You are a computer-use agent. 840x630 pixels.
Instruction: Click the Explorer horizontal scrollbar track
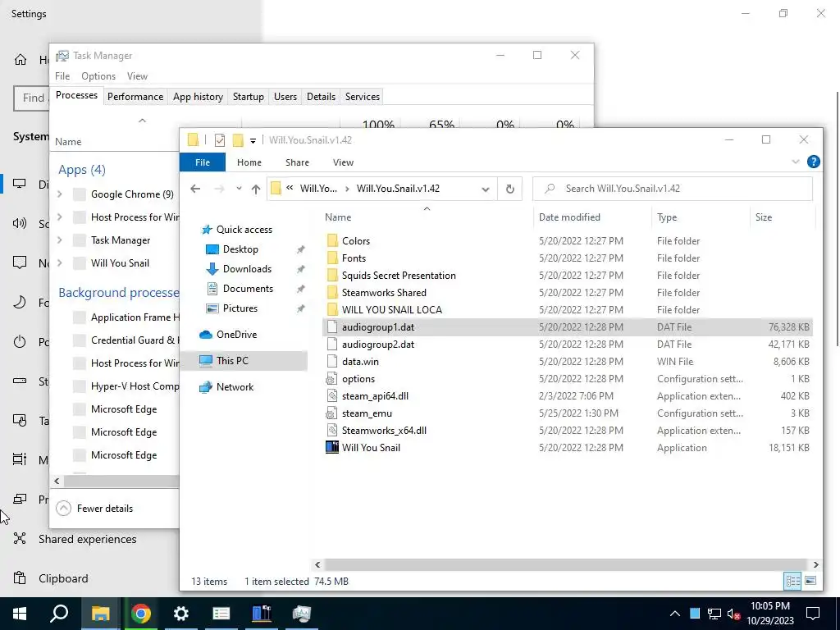[565, 564]
